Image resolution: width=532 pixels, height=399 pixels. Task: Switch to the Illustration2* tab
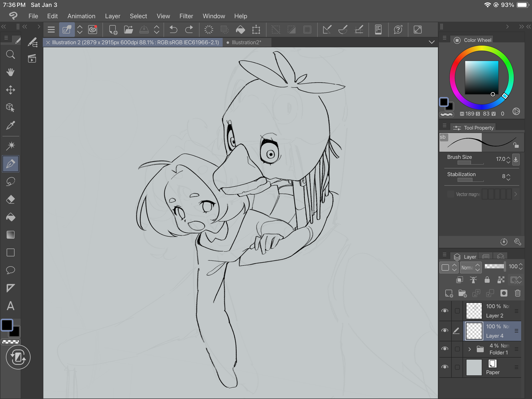coord(246,42)
